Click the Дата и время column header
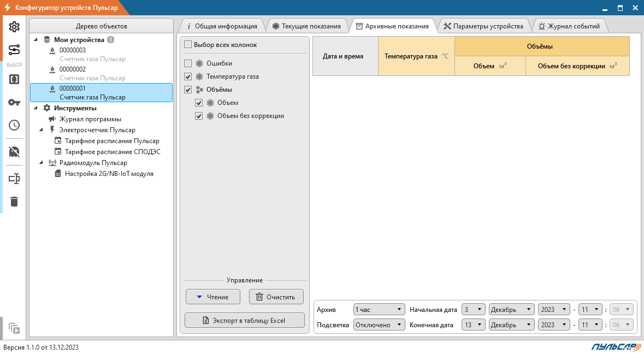The image size is (644, 354). (x=345, y=56)
